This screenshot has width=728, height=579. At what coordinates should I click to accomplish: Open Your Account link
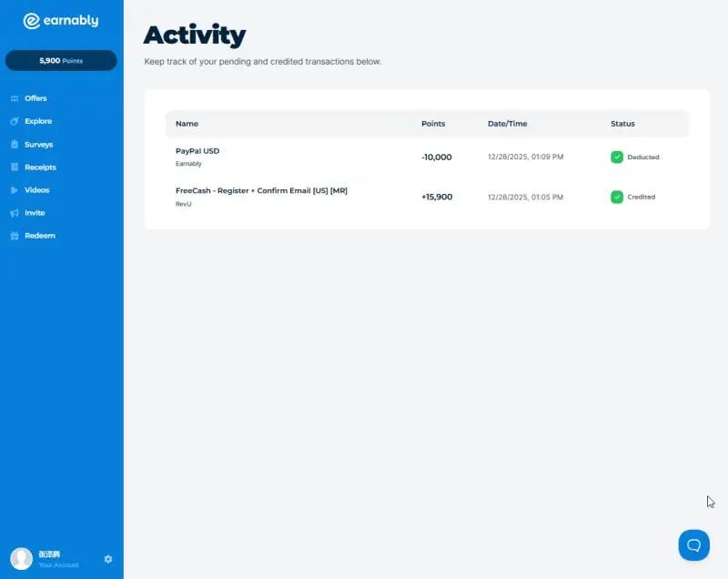58,565
